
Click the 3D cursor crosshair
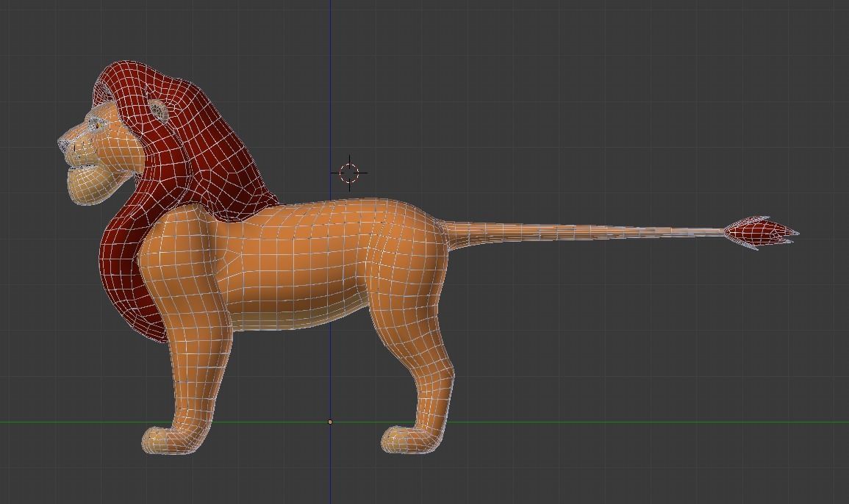point(349,173)
